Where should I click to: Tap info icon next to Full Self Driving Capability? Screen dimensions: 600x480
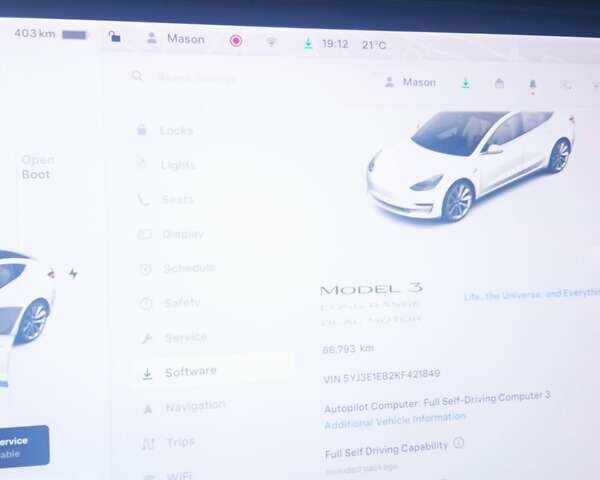[458, 443]
